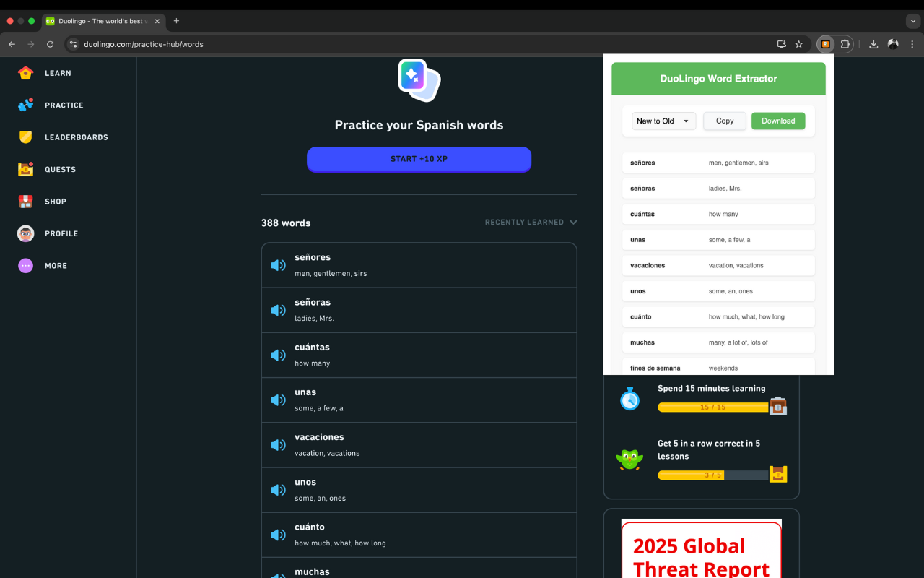Viewport: 924px width, 578px height.
Task: Click the "vacation, vacations" translation in the main list
Action: [327, 454]
